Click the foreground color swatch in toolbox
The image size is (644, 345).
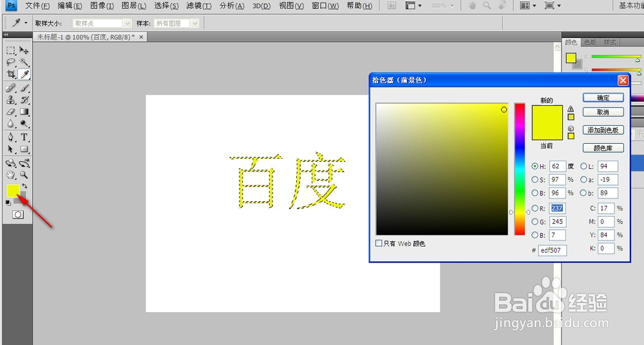click(13, 191)
